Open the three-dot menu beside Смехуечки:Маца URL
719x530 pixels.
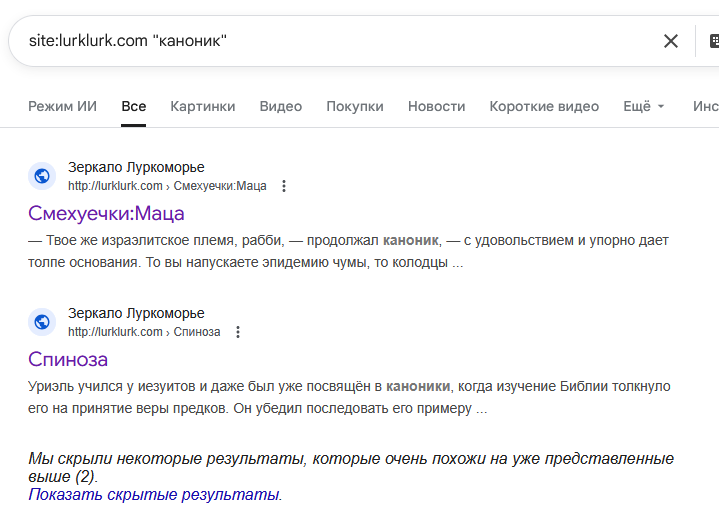pos(284,186)
